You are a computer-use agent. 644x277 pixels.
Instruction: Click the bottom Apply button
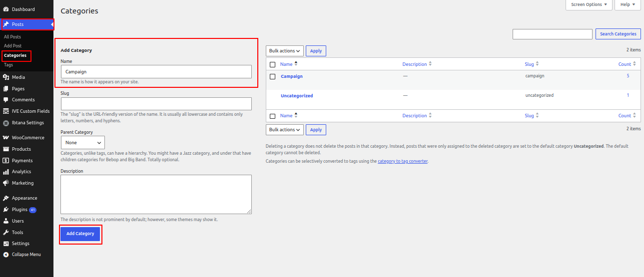click(316, 130)
